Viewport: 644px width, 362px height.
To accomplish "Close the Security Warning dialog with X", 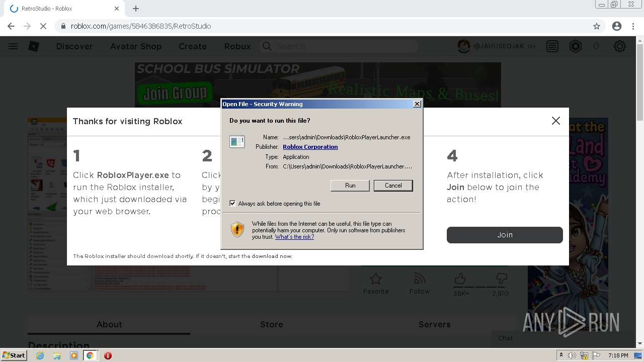I will pos(417,104).
